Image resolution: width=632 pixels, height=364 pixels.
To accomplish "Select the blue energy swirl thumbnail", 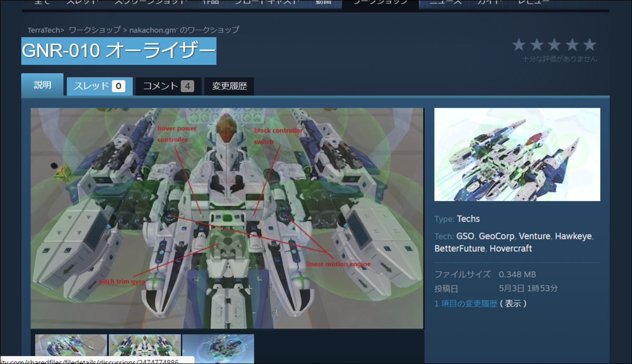I will click(218, 349).
